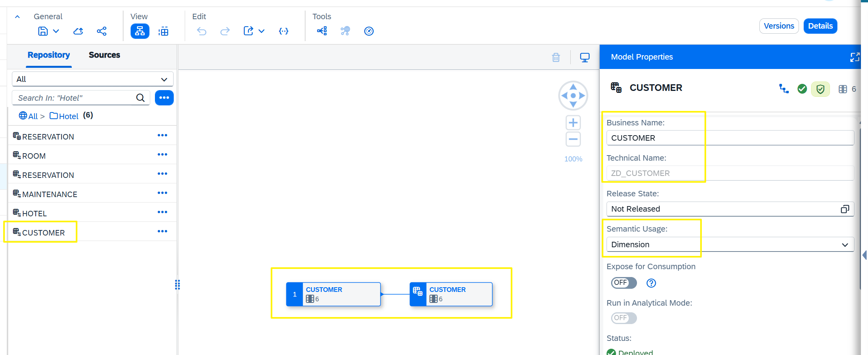This screenshot has height=355, width=868.
Task: Select the HOTEL repository entry
Action: 93,212
